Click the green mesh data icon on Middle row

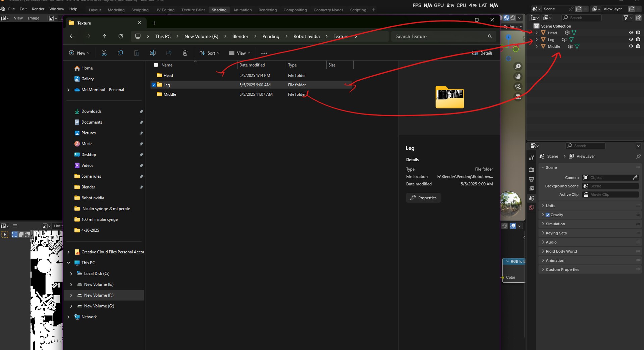pos(577,46)
